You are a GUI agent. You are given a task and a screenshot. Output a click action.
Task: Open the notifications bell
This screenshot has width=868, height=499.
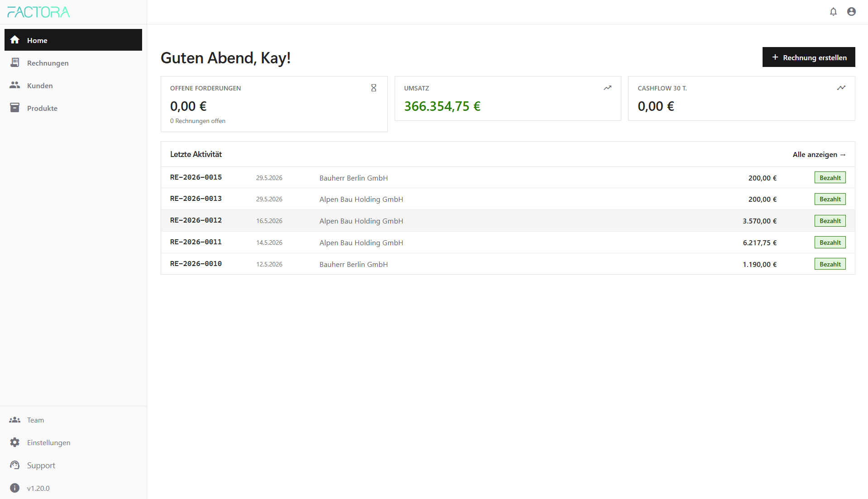pos(833,12)
